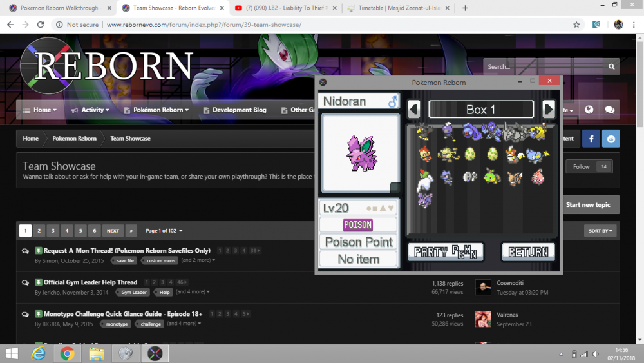
Task: Select Mankey in Box 1
Action: click(448, 155)
